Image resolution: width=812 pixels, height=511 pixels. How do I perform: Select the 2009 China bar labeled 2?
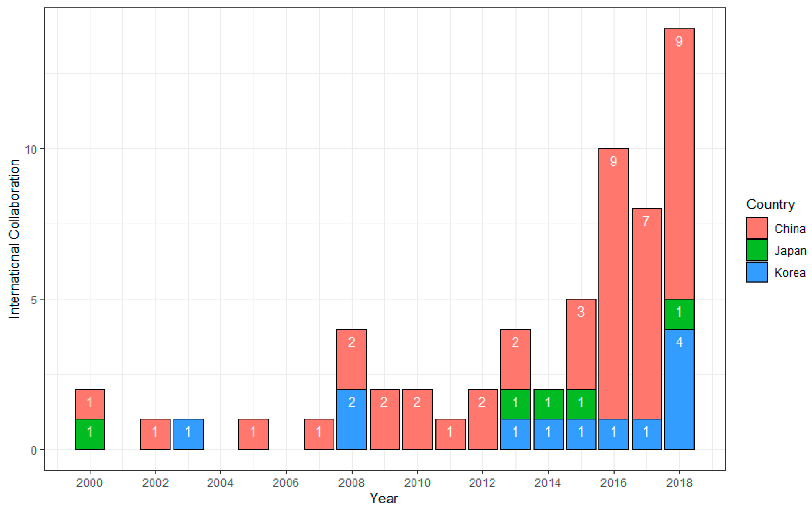coord(385,419)
